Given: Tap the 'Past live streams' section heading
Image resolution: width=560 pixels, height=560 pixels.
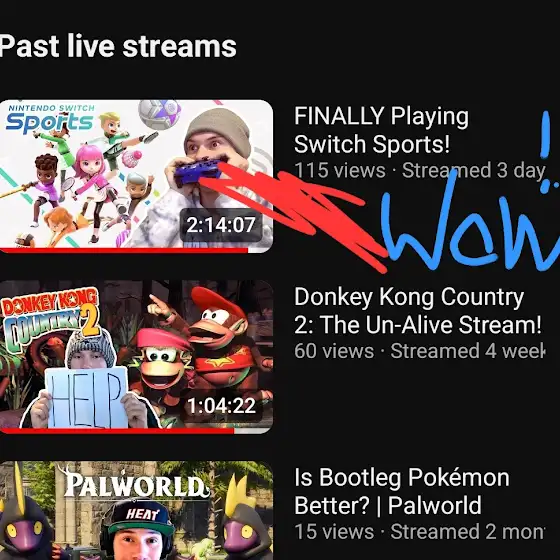Looking at the screenshot, I should click(118, 46).
